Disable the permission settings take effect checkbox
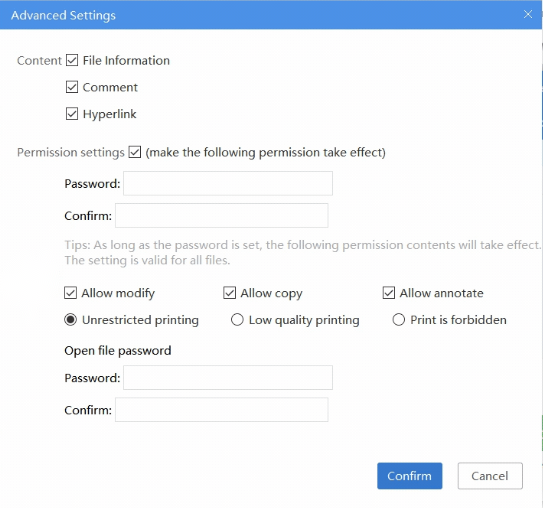The width and height of the screenshot is (543, 508). pos(135,152)
